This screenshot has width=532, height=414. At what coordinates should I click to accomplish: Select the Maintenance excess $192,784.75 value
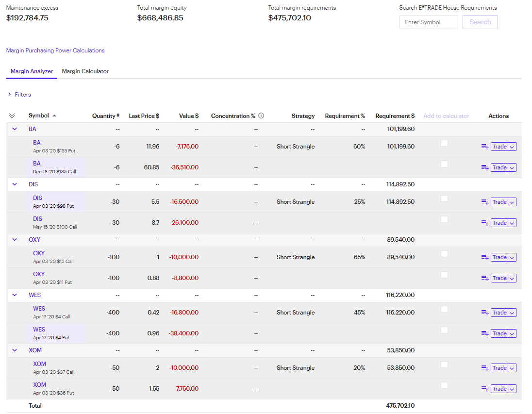point(27,17)
